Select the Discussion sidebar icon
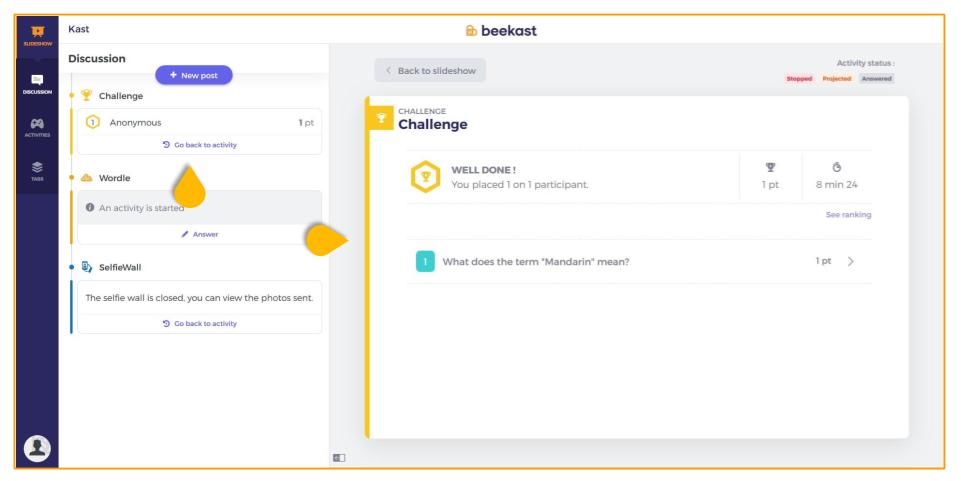 (x=37, y=84)
